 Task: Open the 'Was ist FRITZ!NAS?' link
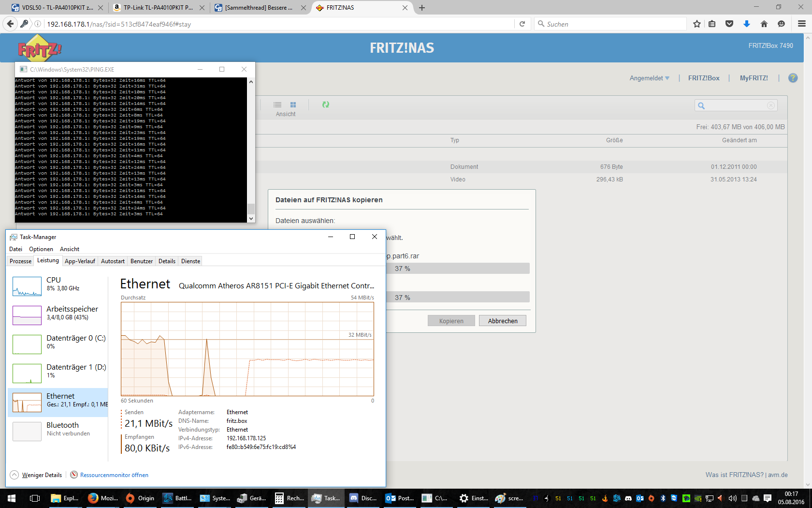point(735,475)
